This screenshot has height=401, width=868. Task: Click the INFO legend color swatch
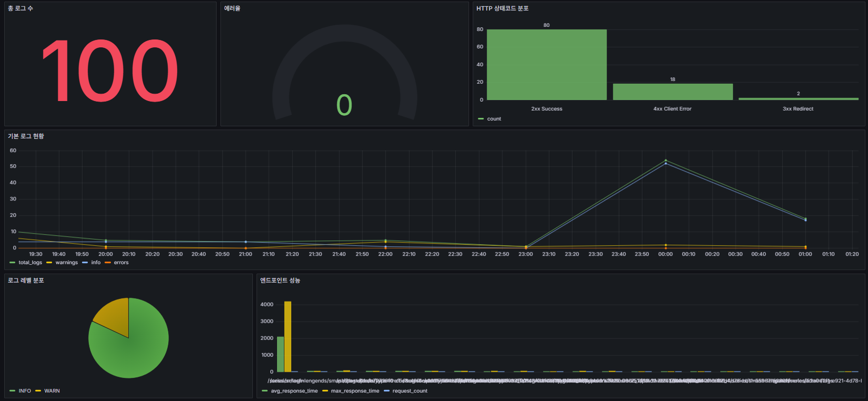(x=13, y=391)
